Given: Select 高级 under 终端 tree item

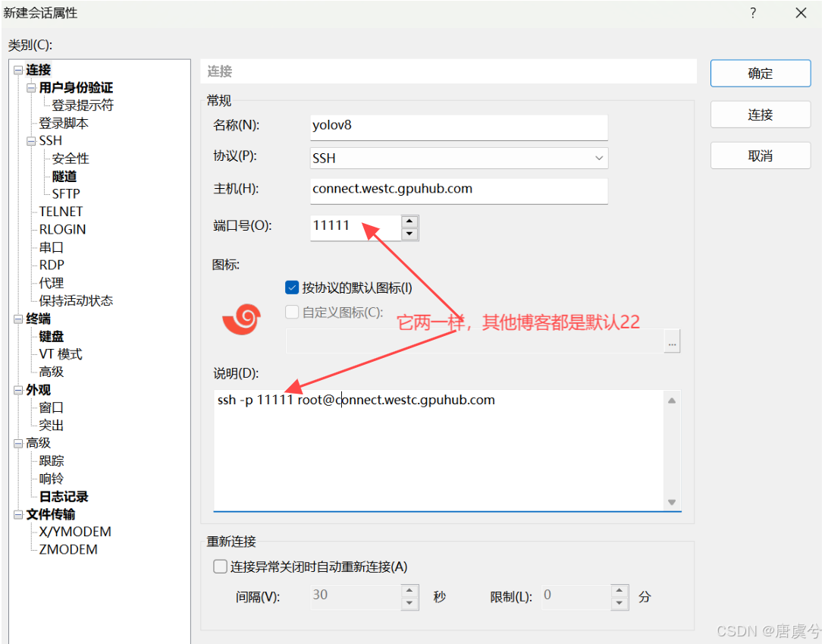Looking at the screenshot, I should 51,372.
